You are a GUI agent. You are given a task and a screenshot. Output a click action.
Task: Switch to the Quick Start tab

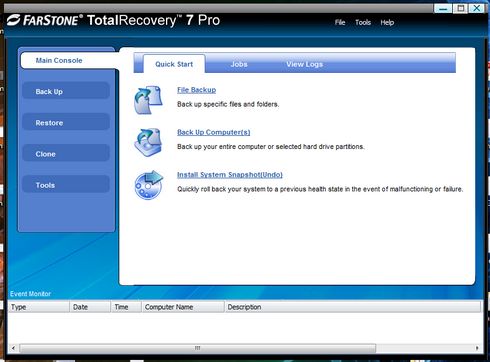(x=174, y=64)
